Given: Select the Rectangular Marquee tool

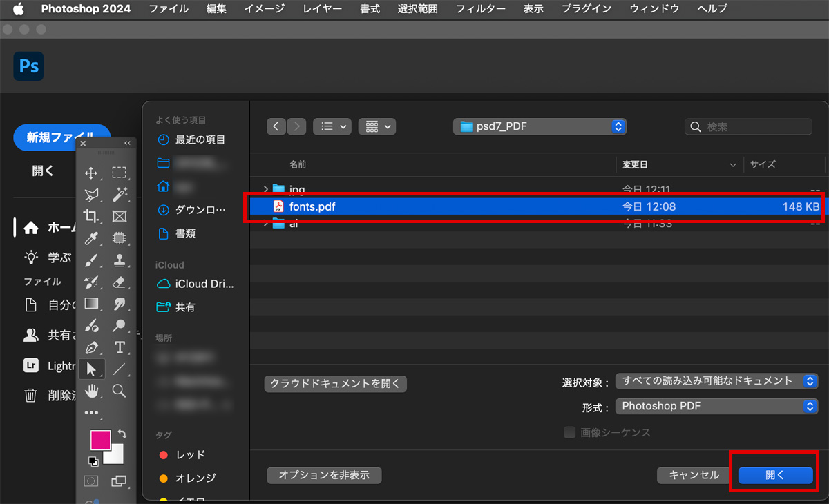Looking at the screenshot, I should 119,173.
